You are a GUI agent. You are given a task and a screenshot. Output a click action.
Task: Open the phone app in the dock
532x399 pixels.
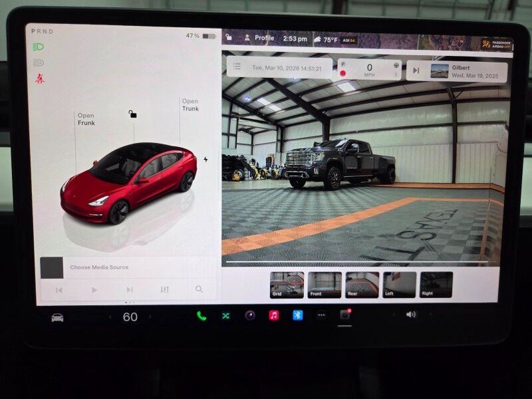201,316
